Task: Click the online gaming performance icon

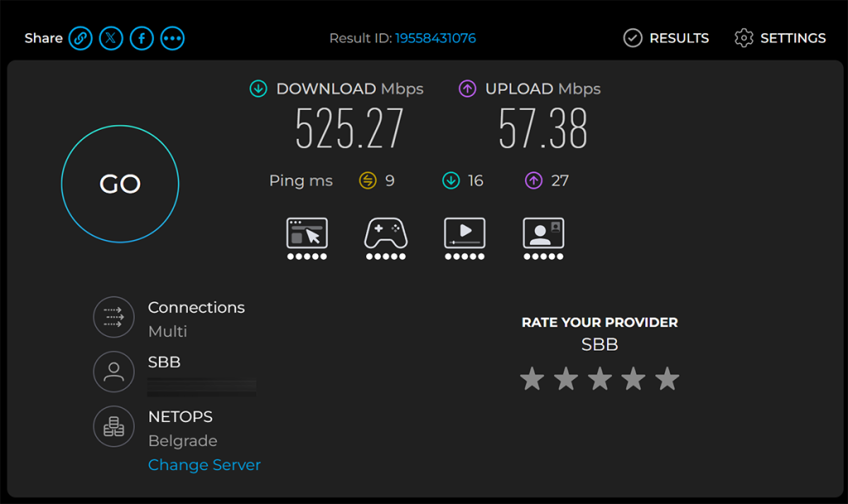Action: coord(386,238)
